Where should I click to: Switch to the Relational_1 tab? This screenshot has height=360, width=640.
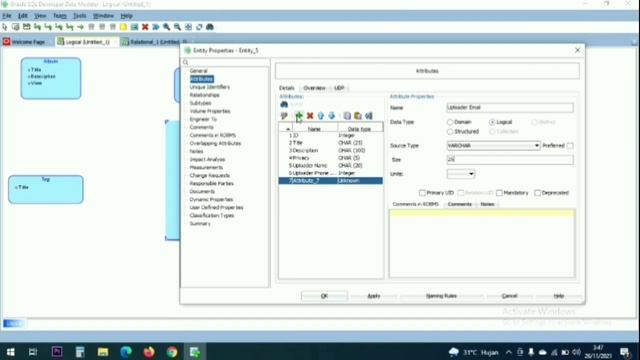coord(154,42)
